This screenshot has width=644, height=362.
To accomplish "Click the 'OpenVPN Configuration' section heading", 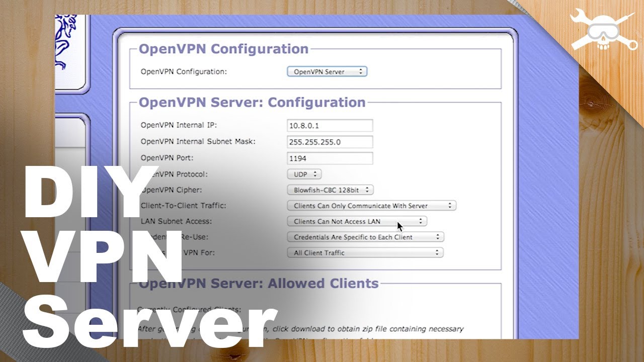I will [x=223, y=49].
